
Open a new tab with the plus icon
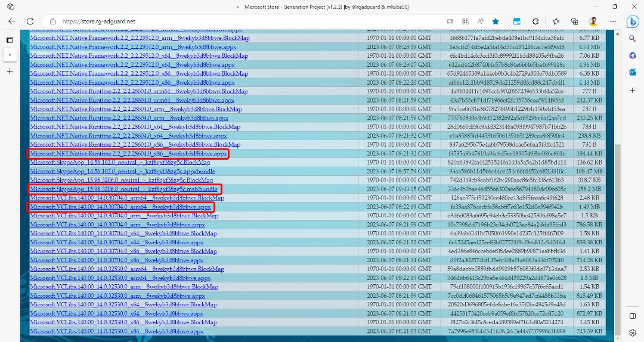[10, 71]
